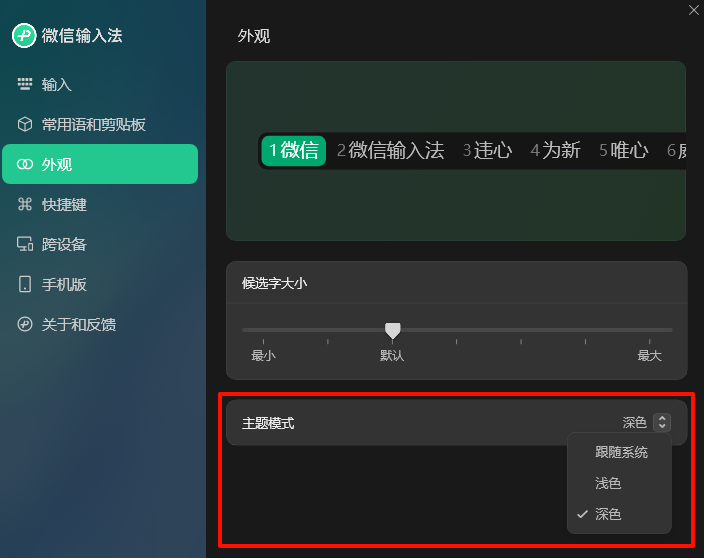Click preview candidate 3违心

click(x=487, y=150)
